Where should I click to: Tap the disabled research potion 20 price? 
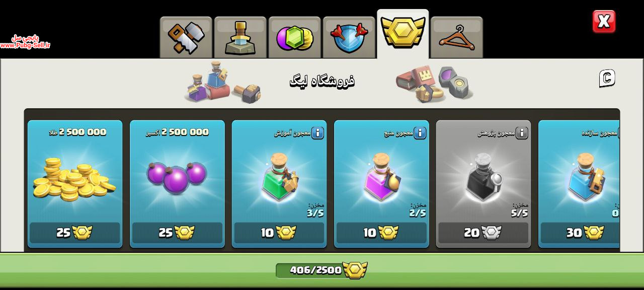[484, 233]
